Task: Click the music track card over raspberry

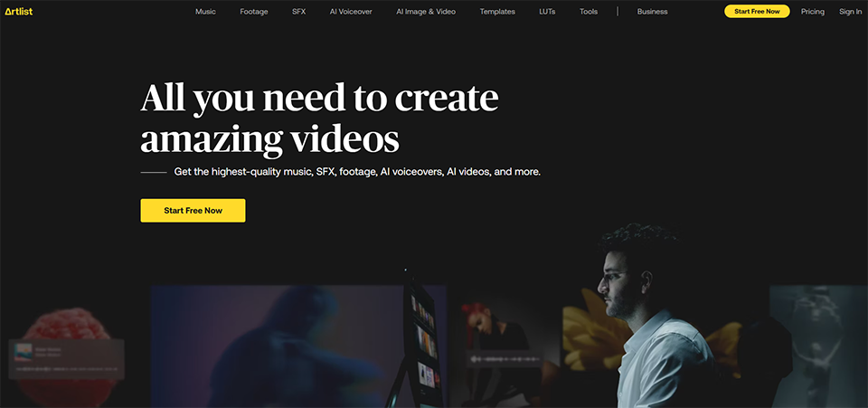Action: point(66,359)
